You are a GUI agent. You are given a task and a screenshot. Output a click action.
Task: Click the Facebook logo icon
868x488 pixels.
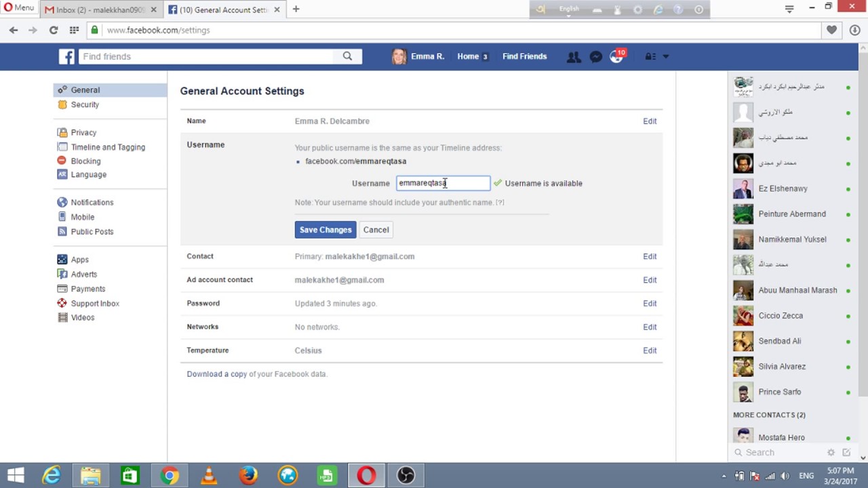point(66,56)
